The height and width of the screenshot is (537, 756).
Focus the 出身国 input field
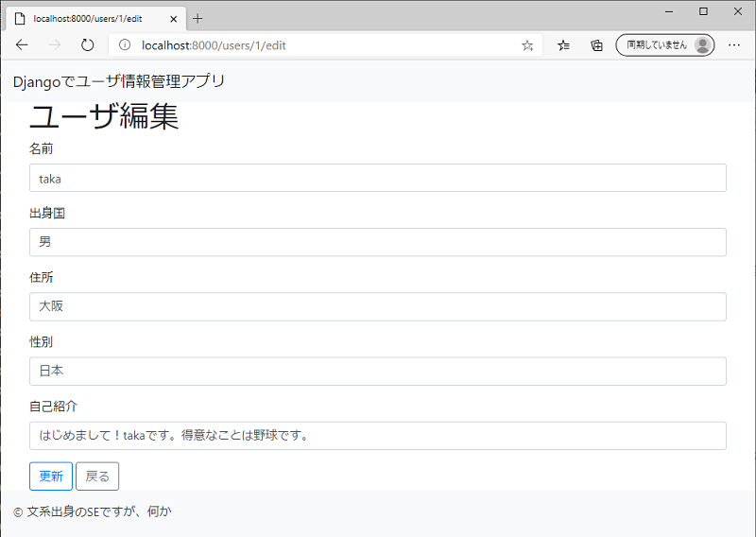[377, 242]
